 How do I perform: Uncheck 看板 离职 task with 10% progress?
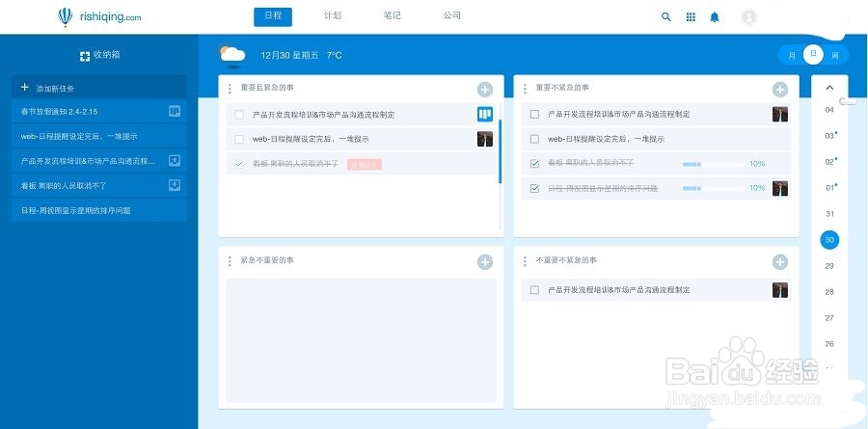(x=534, y=164)
